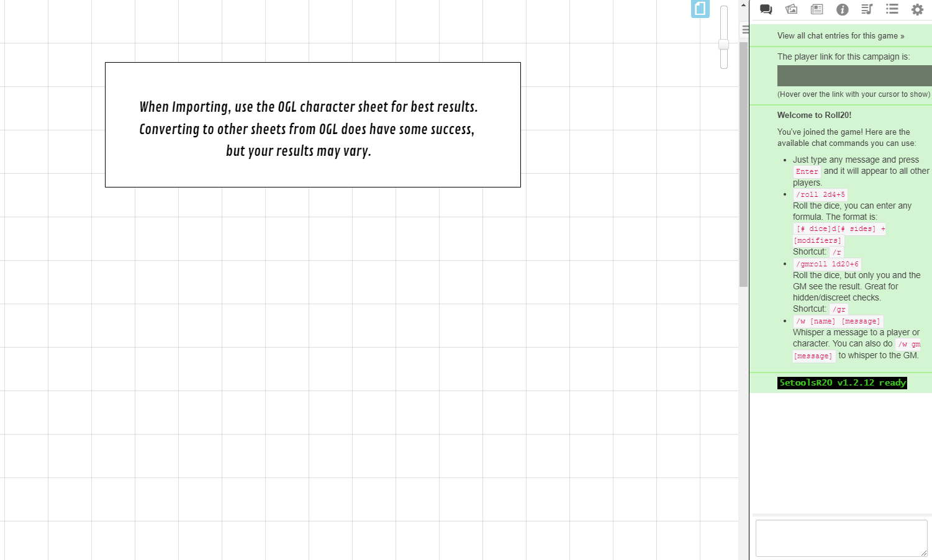932x560 pixels.
Task: Open the blue Page Toolbar icon
Action: (700, 9)
